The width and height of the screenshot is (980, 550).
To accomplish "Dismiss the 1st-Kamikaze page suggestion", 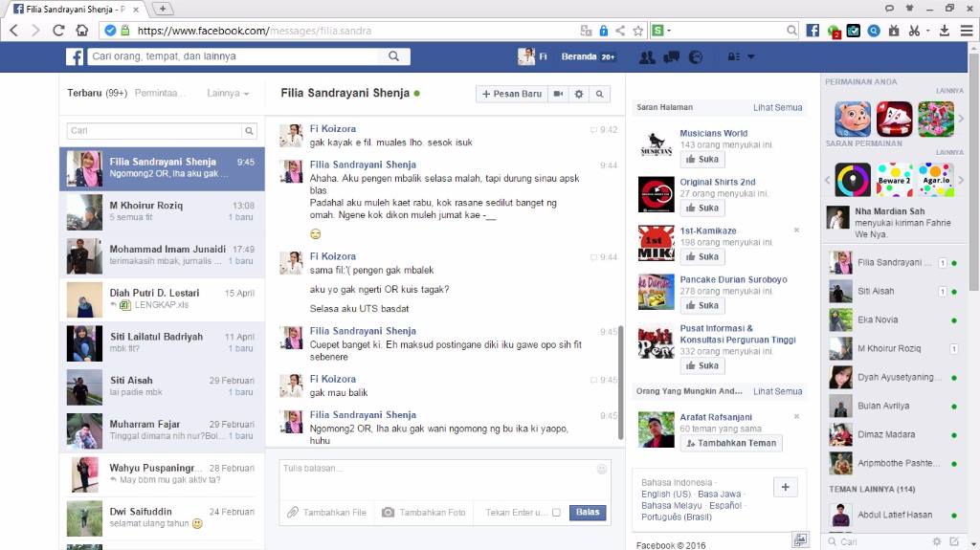I will [x=796, y=230].
